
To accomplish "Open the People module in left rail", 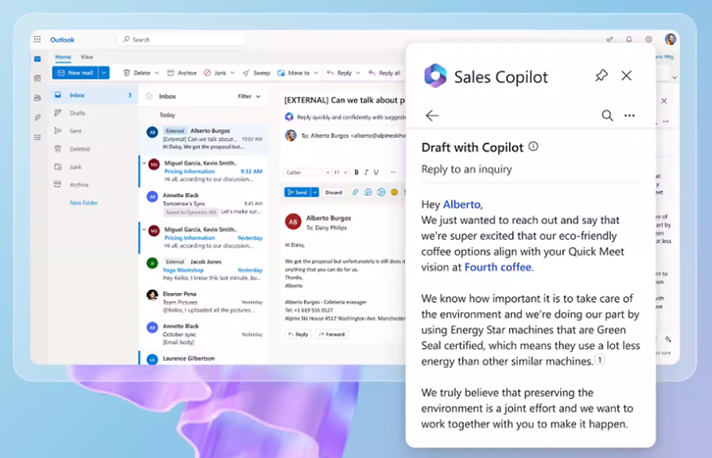I will pyautogui.click(x=37, y=98).
